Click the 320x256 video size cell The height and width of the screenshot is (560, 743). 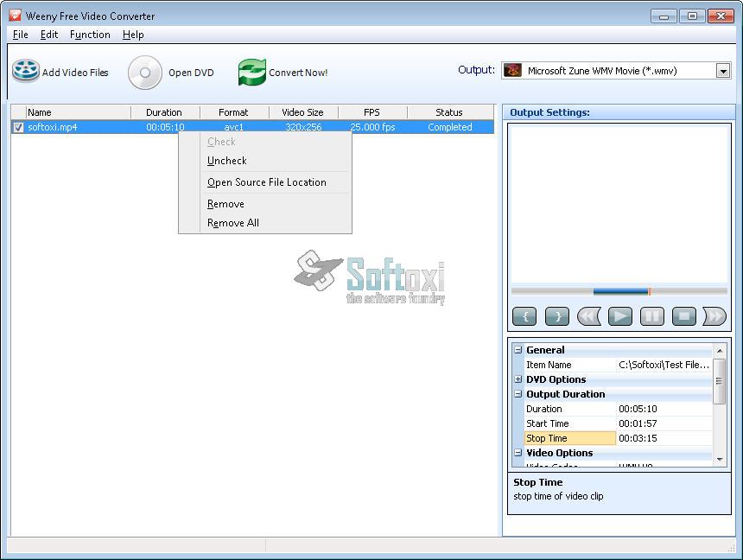coord(303,127)
